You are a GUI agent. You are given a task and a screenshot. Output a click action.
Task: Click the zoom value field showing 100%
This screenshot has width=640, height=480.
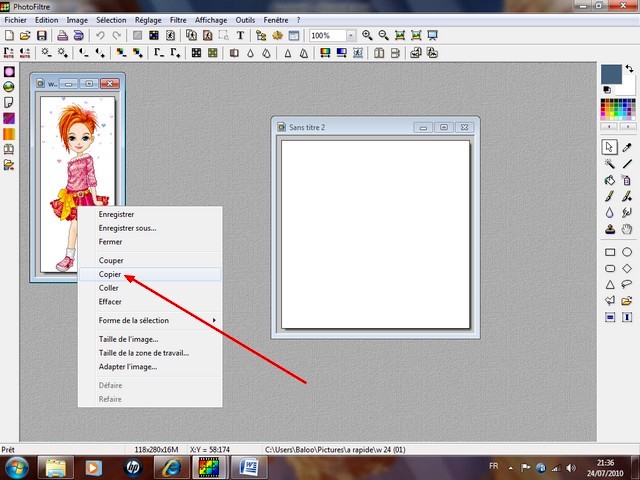tap(328, 36)
